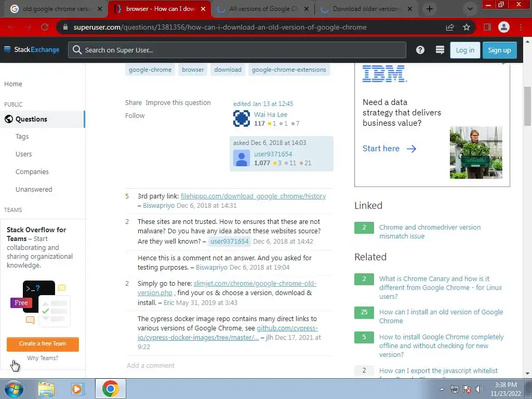This screenshot has height=399, width=532.
Task: Open 'What is Chrome Canary' related question
Action: [x=441, y=287]
